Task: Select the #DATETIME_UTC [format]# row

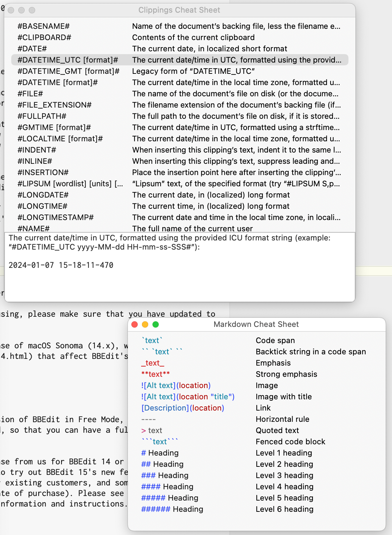Action: (68, 60)
